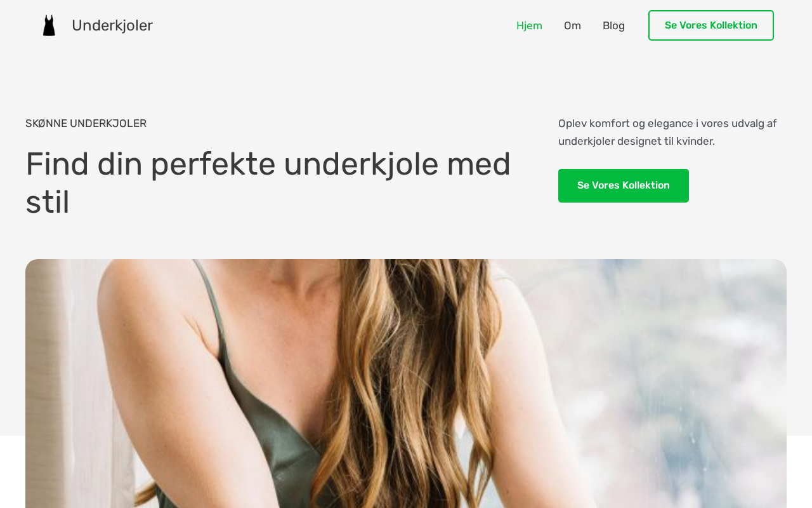
Task: Select Blog in the top navigation
Action: click(613, 25)
